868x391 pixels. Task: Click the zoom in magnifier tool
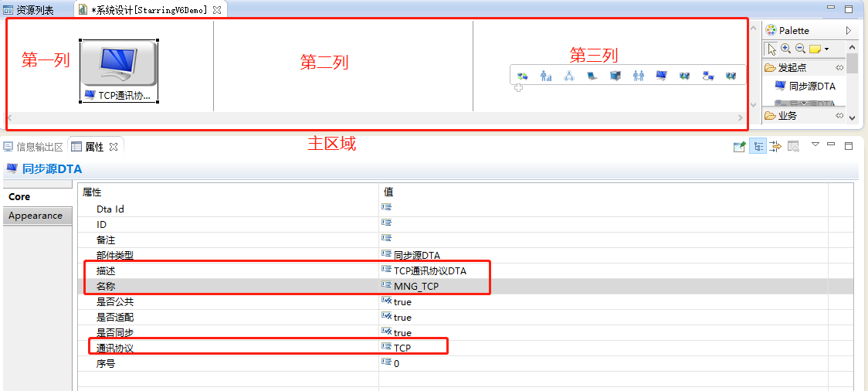tap(785, 49)
